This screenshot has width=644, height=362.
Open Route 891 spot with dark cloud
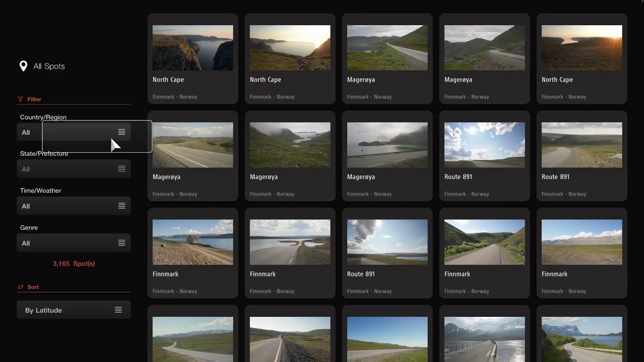coord(387,253)
